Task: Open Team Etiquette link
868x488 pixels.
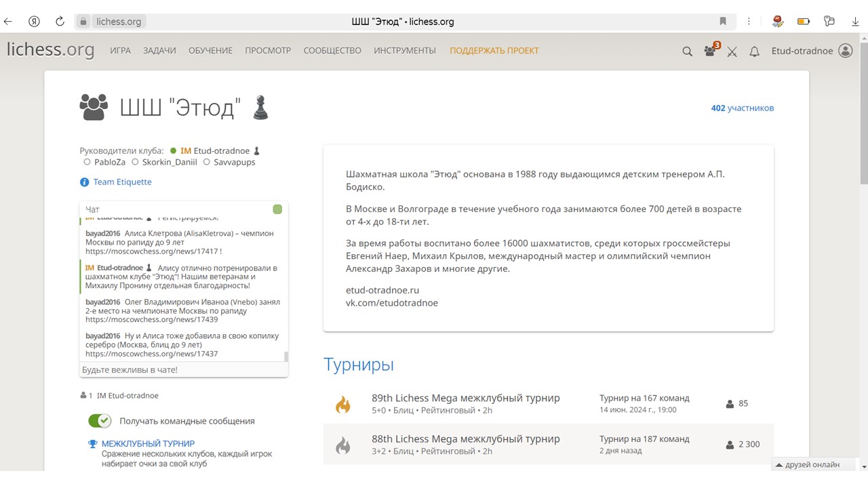Action: [122, 182]
